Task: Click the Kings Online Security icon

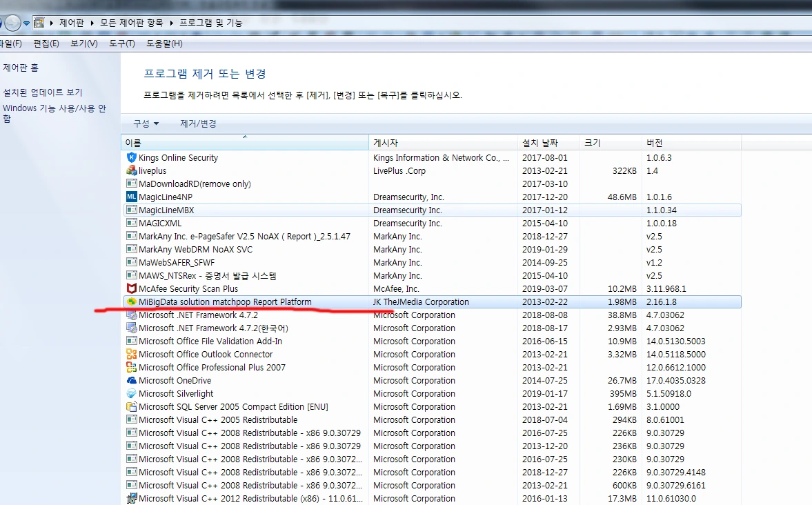Action: click(131, 157)
